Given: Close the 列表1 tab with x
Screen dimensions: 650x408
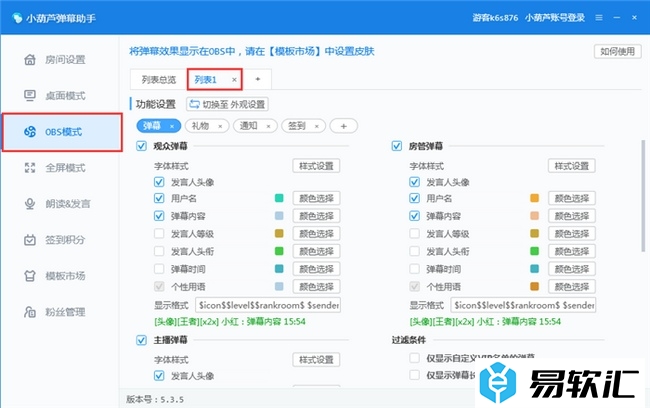Looking at the screenshot, I should coord(234,80).
